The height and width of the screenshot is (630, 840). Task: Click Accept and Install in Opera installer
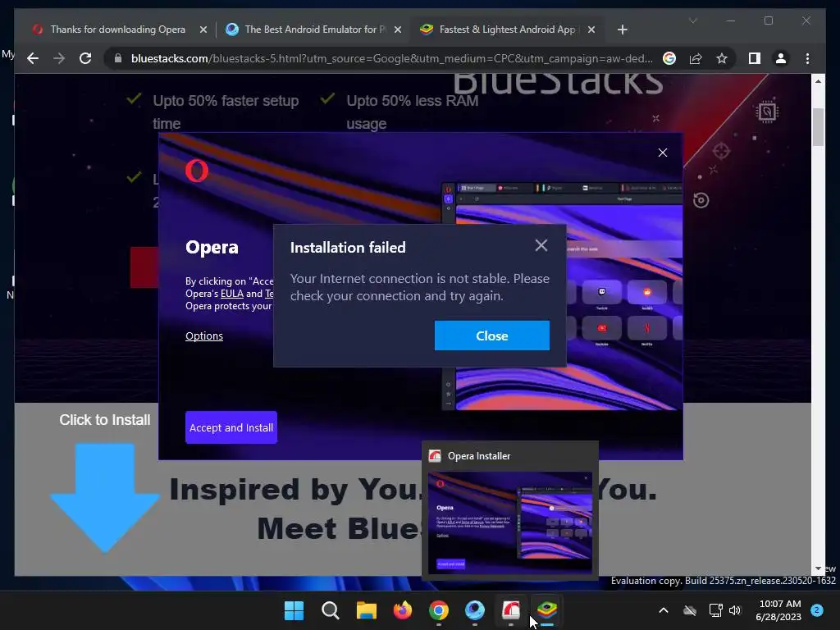(x=231, y=427)
